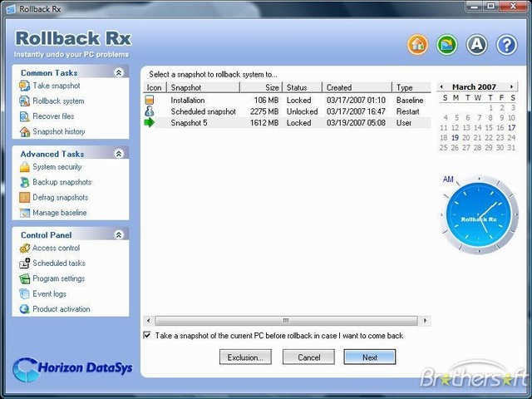Click the Icon column header

155,87
